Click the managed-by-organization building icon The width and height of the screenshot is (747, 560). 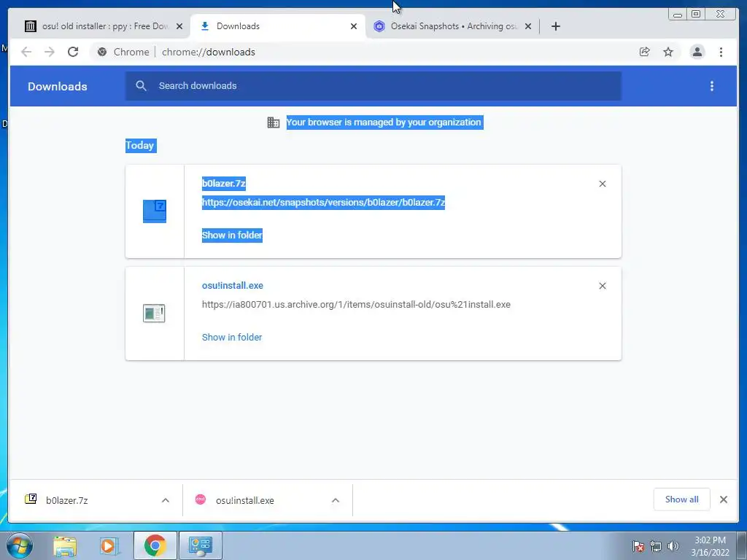click(x=274, y=122)
